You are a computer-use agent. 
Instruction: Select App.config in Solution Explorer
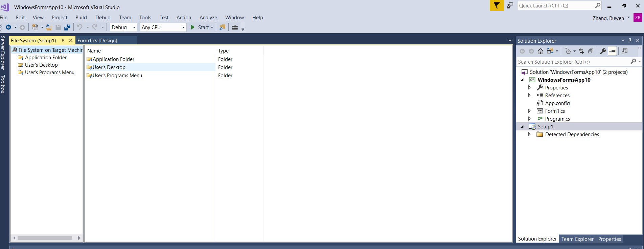(557, 103)
